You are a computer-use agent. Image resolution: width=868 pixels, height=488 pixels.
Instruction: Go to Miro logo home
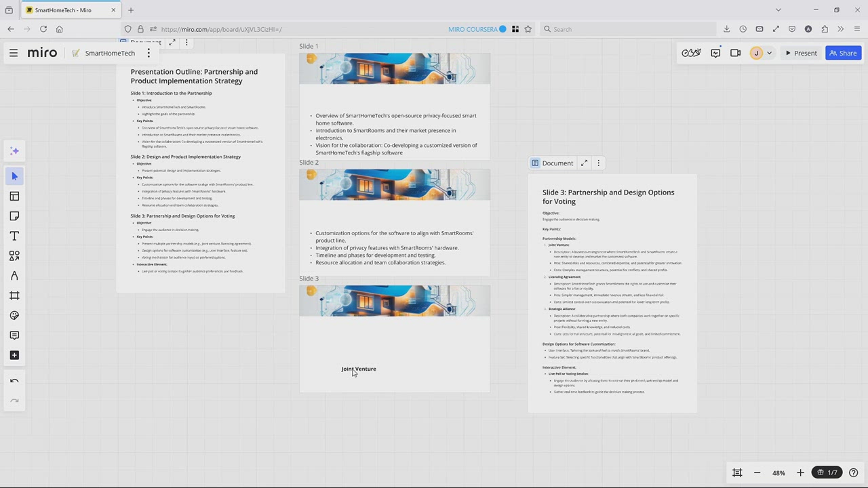(x=42, y=53)
